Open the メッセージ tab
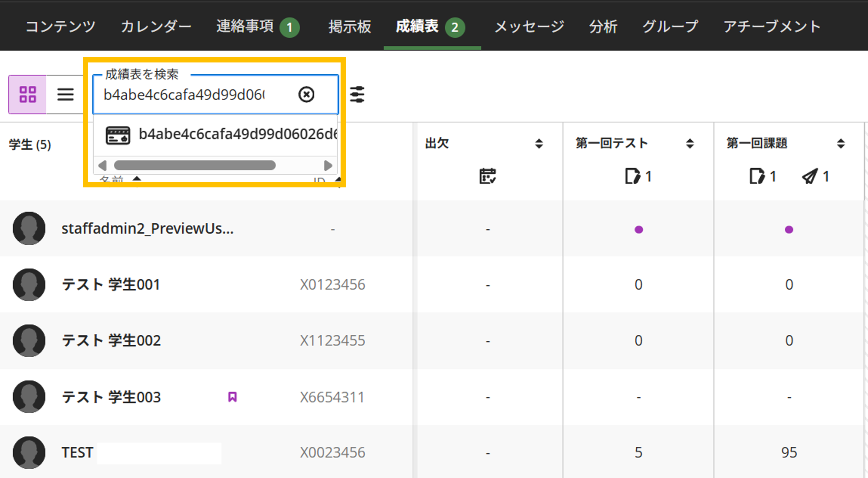This screenshot has height=478, width=868. click(529, 26)
